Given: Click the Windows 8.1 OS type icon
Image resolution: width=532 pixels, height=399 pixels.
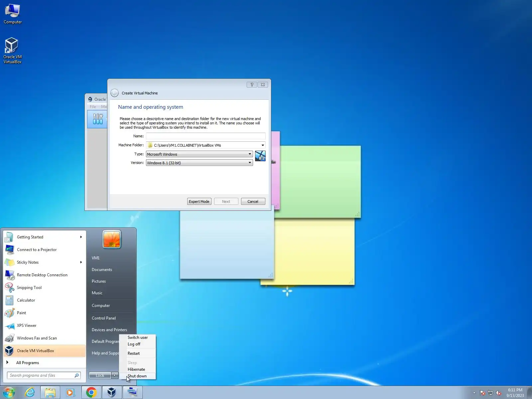Looking at the screenshot, I should click(x=260, y=156).
